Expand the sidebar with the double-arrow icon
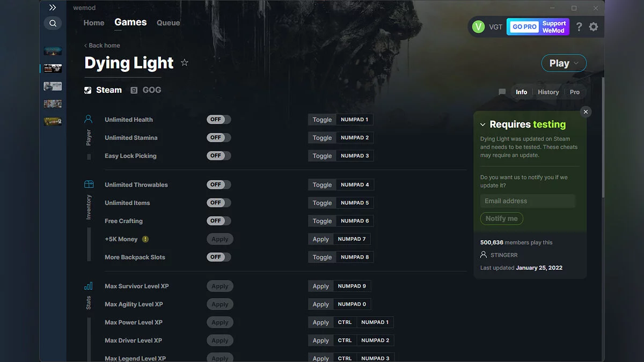 (52, 8)
